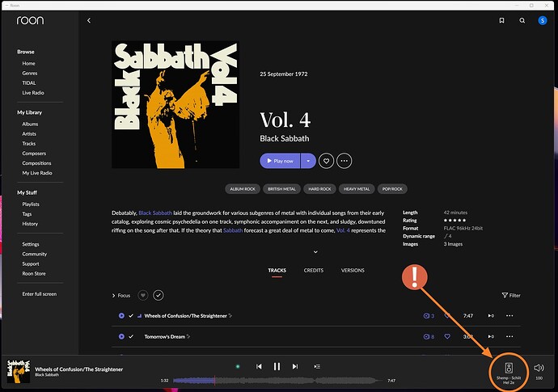The image size is (558, 392).
Task: Select the POP/ROCK genre tag
Action: tap(392, 189)
